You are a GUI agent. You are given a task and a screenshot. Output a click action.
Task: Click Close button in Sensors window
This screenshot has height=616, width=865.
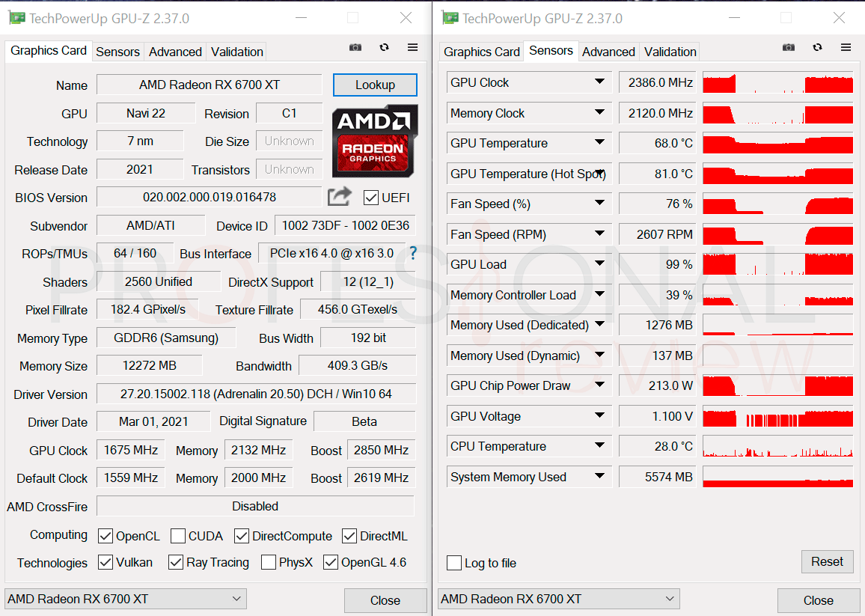[818, 600]
